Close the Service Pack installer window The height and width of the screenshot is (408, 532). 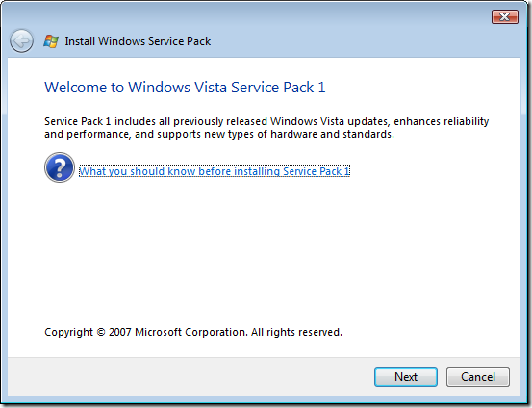click(505, 16)
